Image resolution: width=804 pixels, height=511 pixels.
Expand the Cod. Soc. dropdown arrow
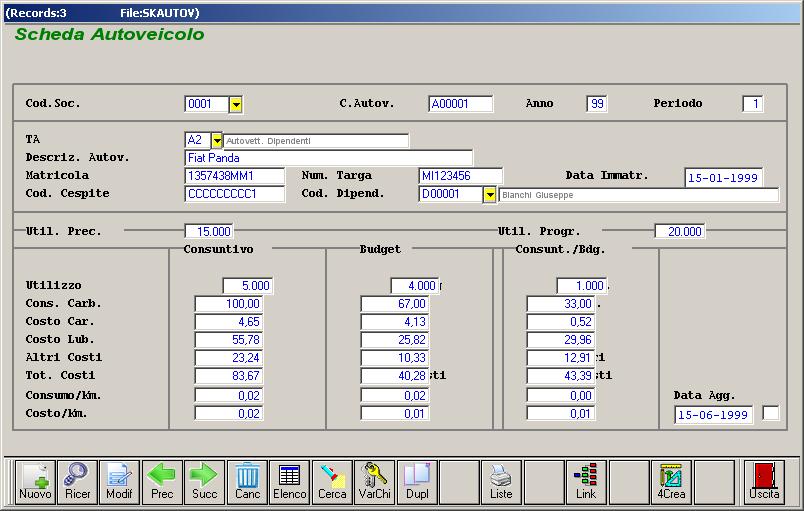pos(235,104)
